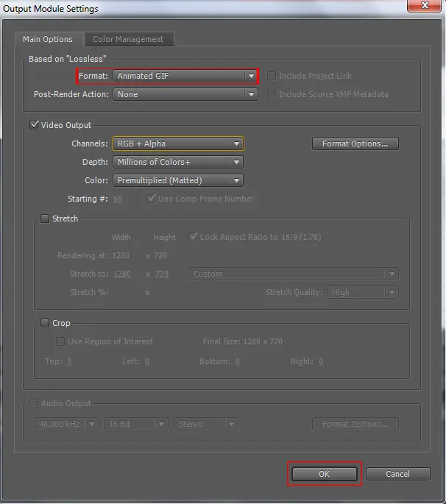Click the Stretch to width value 1280
The image size is (446, 504).
[122, 274]
